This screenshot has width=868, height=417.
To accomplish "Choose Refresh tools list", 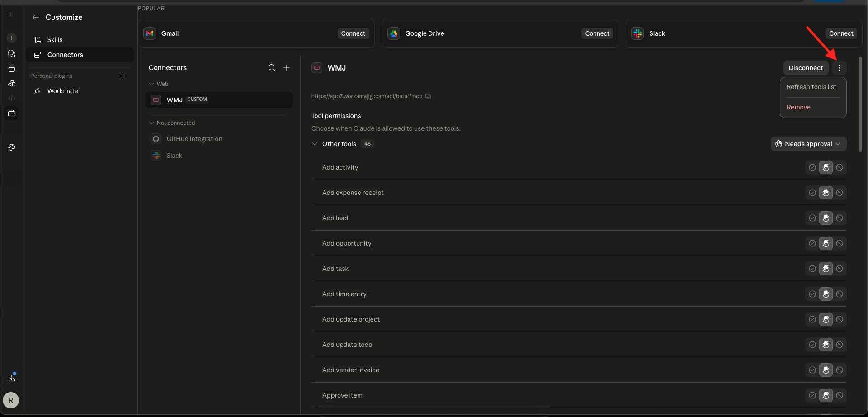I will [x=811, y=87].
